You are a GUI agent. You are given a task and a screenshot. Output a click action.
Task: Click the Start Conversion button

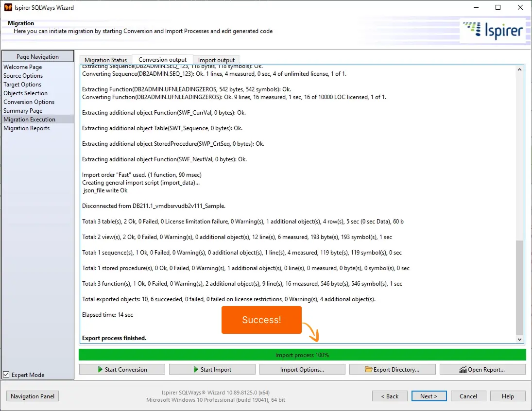click(x=122, y=369)
